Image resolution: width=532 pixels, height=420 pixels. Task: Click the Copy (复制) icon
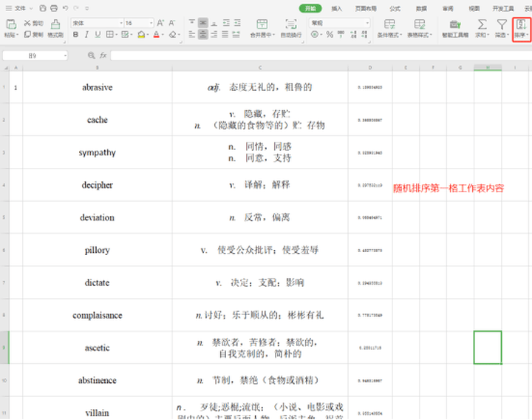point(27,34)
